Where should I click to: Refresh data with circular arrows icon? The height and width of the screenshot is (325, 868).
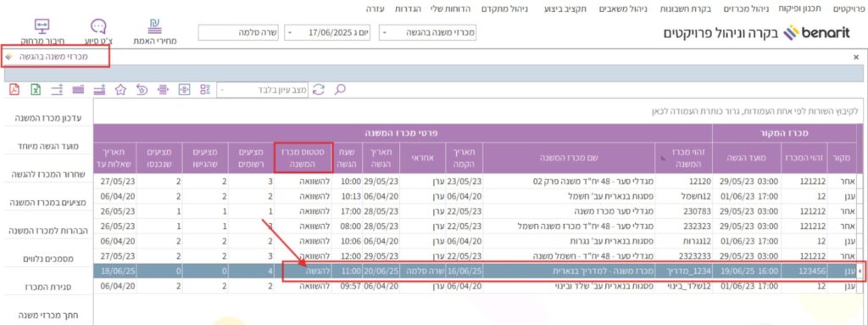point(319,89)
